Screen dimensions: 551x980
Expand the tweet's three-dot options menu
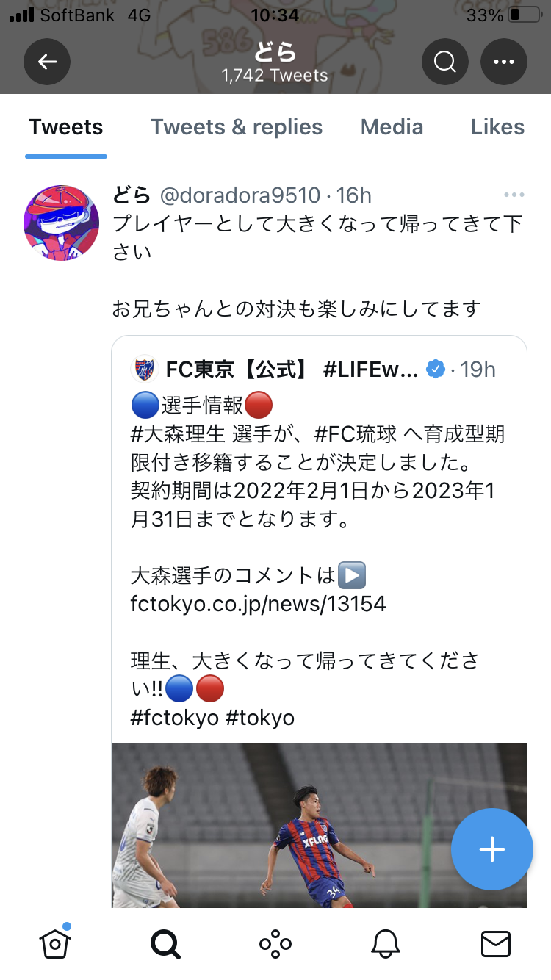coord(514,195)
